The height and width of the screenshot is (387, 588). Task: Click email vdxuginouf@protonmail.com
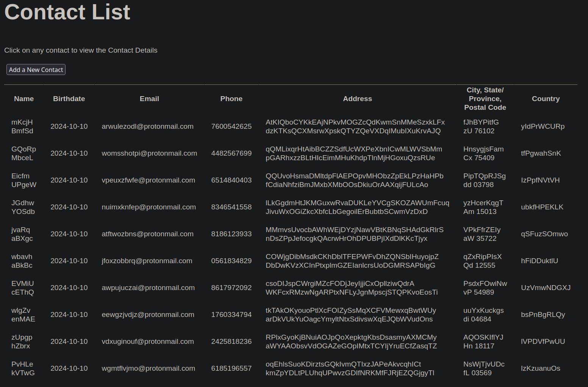tap(148, 342)
